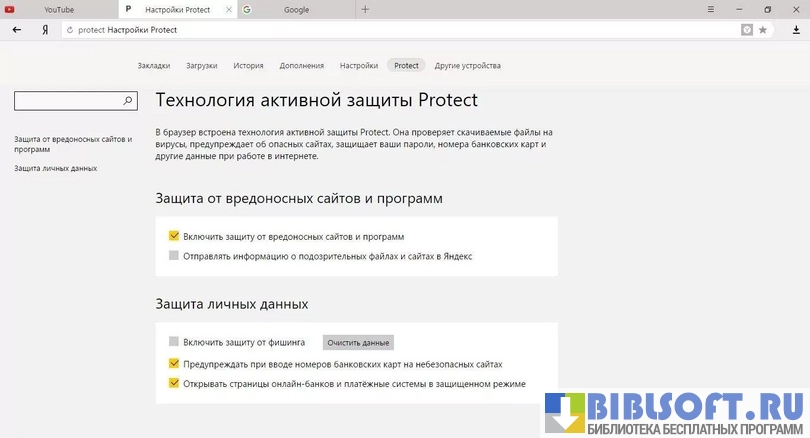810x438 pixels.
Task: Toggle bank card number warning checkbox
Action: pos(174,364)
